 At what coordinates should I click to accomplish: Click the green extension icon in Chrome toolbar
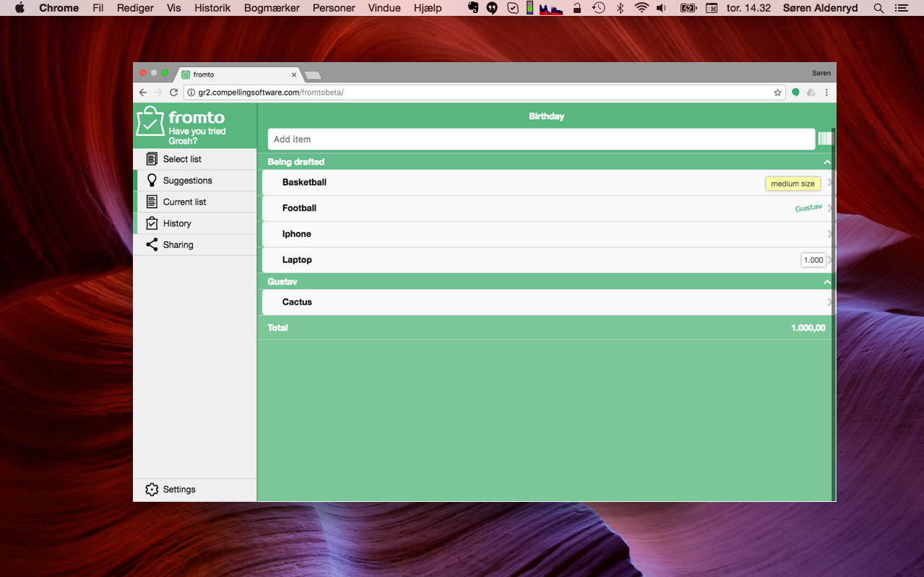[x=795, y=92]
